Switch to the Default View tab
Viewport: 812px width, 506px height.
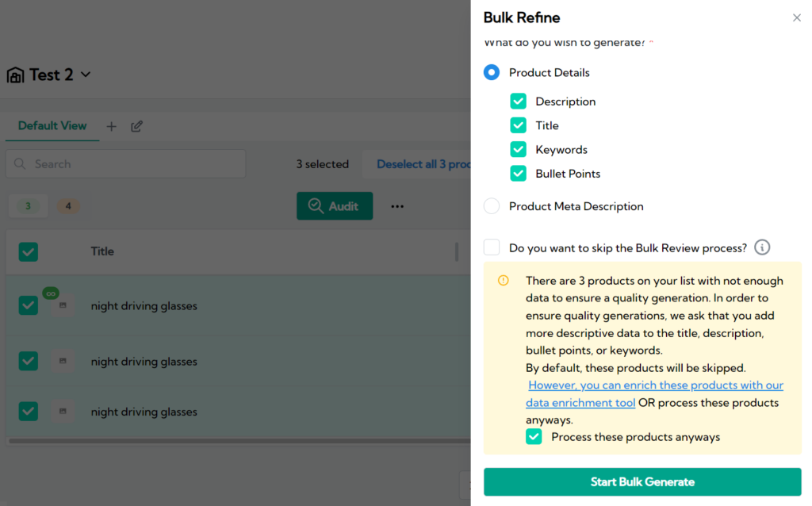[x=52, y=126]
